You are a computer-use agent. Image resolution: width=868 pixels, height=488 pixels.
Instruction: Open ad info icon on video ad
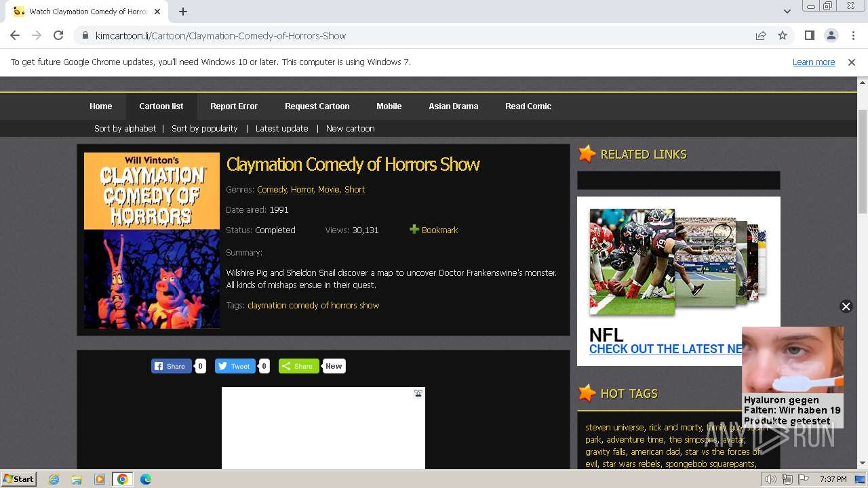(418, 393)
